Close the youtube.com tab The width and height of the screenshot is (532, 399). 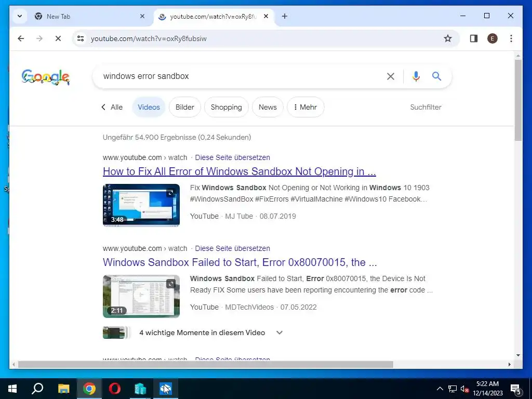pyautogui.click(x=266, y=16)
